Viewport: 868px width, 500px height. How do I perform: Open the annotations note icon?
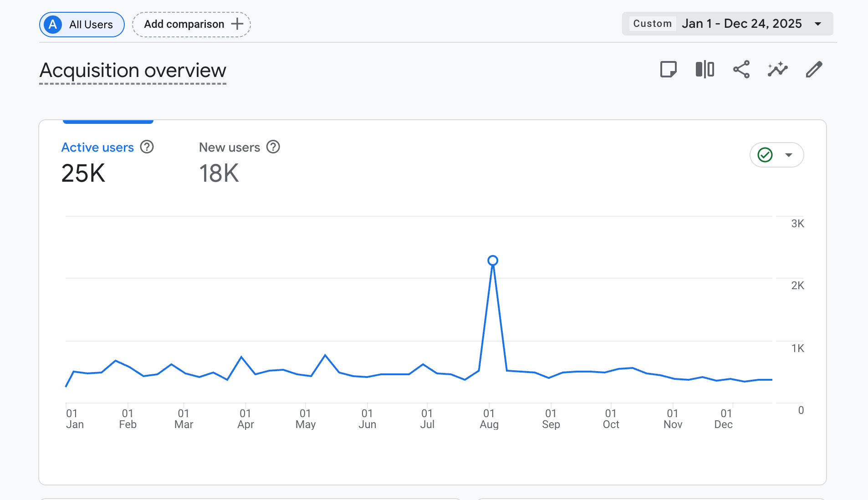click(x=668, y=70)
